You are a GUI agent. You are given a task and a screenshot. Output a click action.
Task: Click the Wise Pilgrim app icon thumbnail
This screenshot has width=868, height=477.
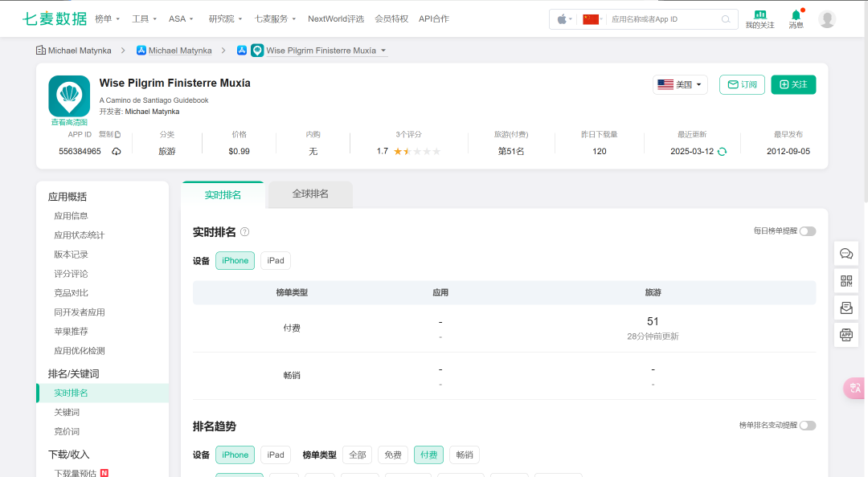[x=69, y=96]
